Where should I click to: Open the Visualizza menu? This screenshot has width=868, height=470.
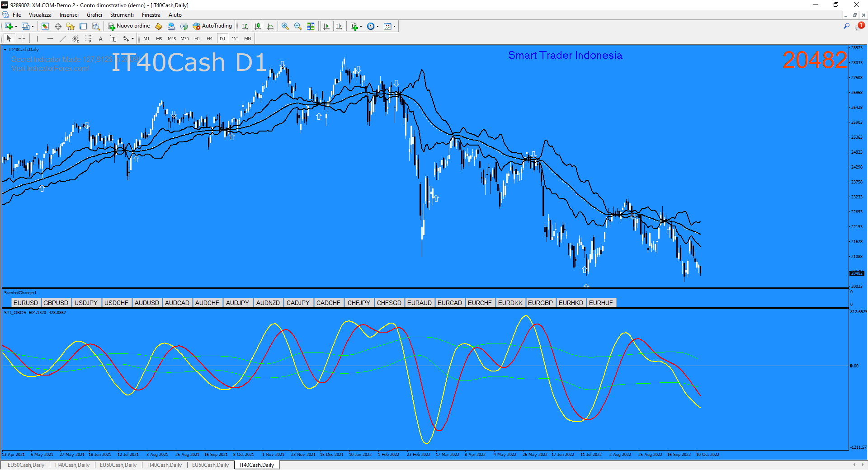click(x=40, y=15)
